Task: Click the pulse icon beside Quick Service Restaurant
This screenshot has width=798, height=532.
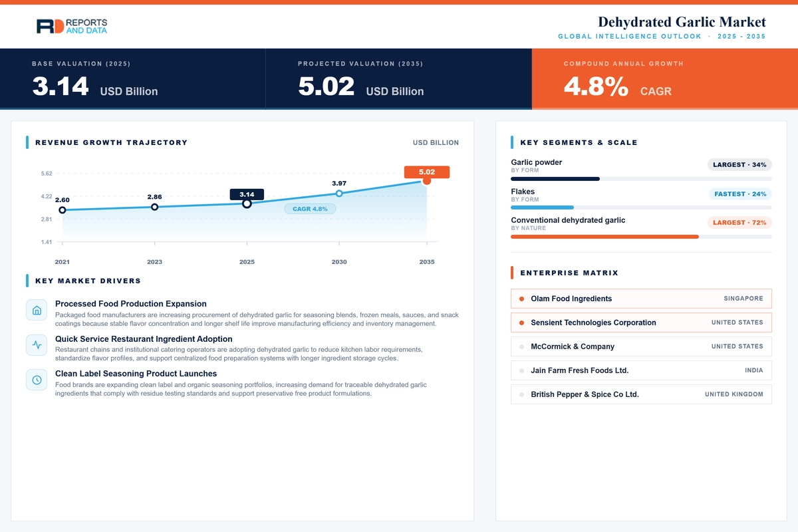Action: point(37,345)
